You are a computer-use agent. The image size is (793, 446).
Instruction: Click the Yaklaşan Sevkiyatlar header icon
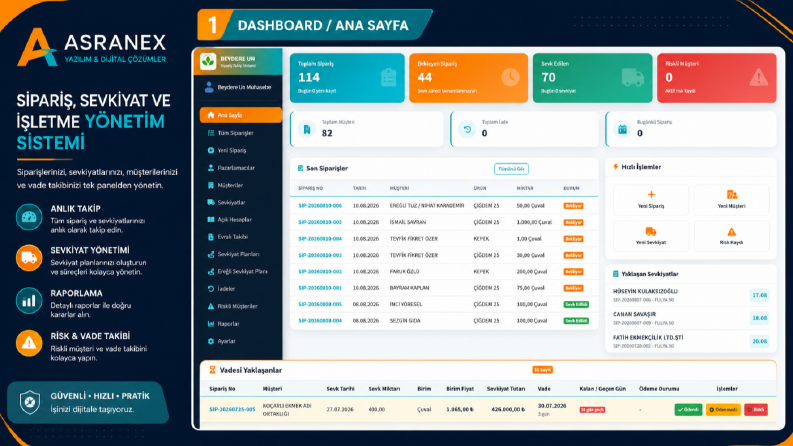tap(615, 274)
